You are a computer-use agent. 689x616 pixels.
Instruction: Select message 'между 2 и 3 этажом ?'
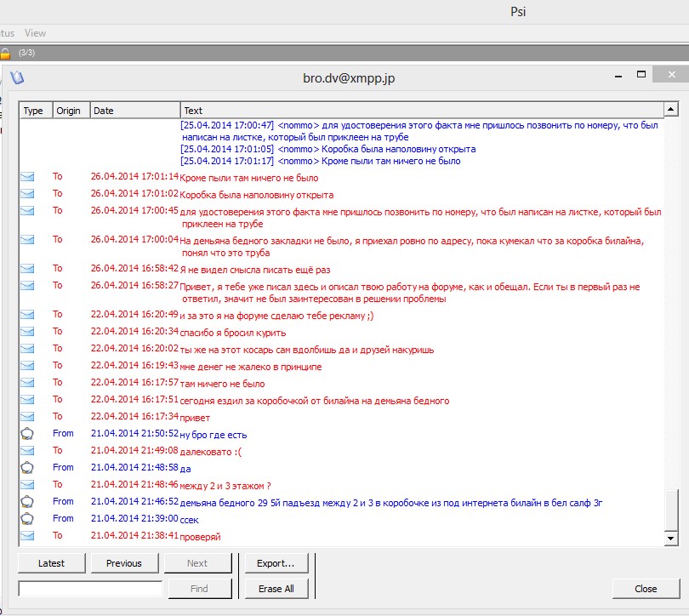(x=225, y=486)
